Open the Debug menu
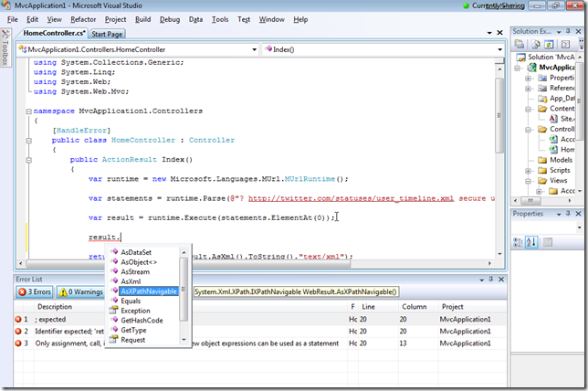Viewport: 588px width, 391px height. point(170,19)
